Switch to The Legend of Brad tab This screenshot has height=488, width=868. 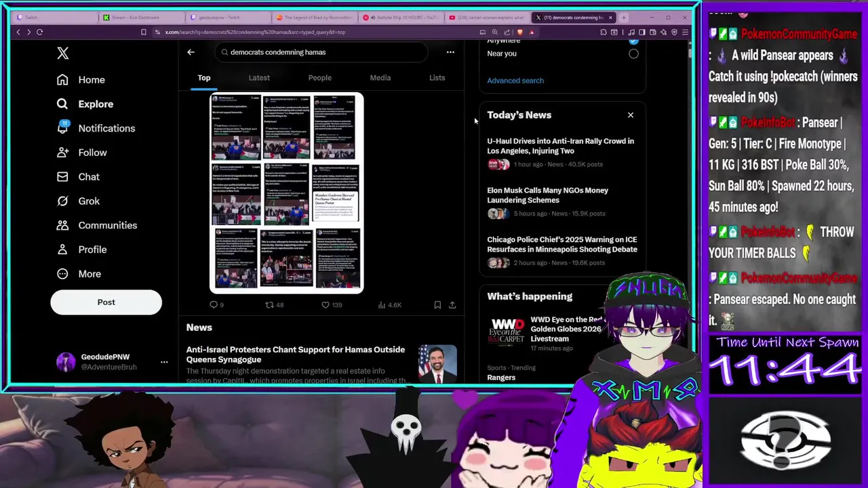click(315, 17)
